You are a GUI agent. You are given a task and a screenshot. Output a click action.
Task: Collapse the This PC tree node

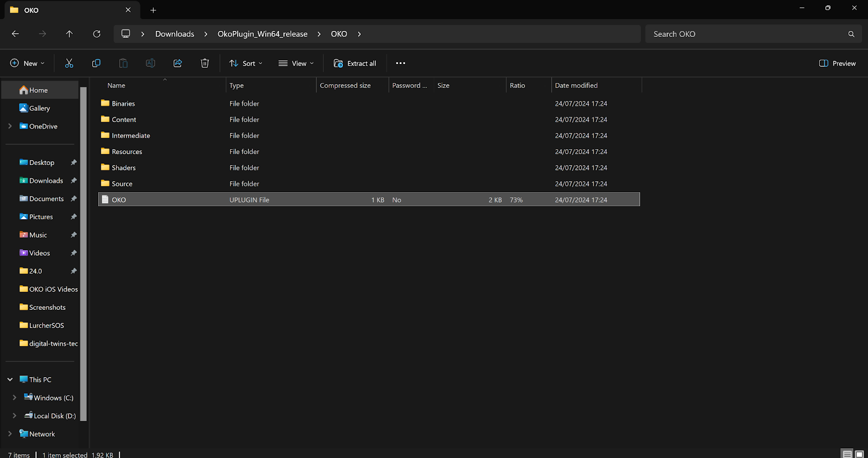click(10, 379)
